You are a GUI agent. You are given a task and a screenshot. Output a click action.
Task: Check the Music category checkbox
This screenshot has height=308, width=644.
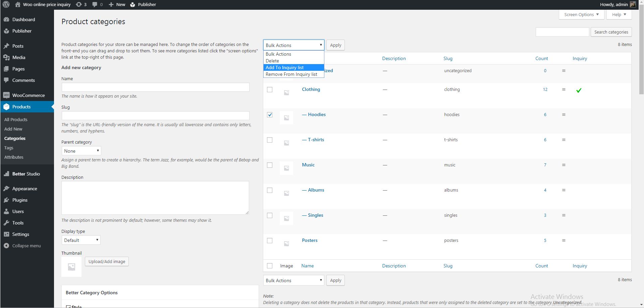pos(270,165)
